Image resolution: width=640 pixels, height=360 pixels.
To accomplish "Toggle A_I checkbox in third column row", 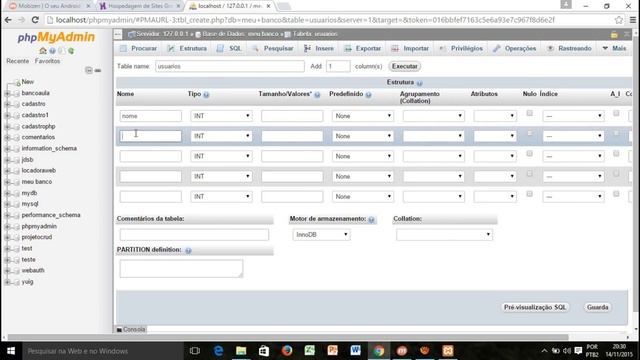I will [x=616, y=153].
